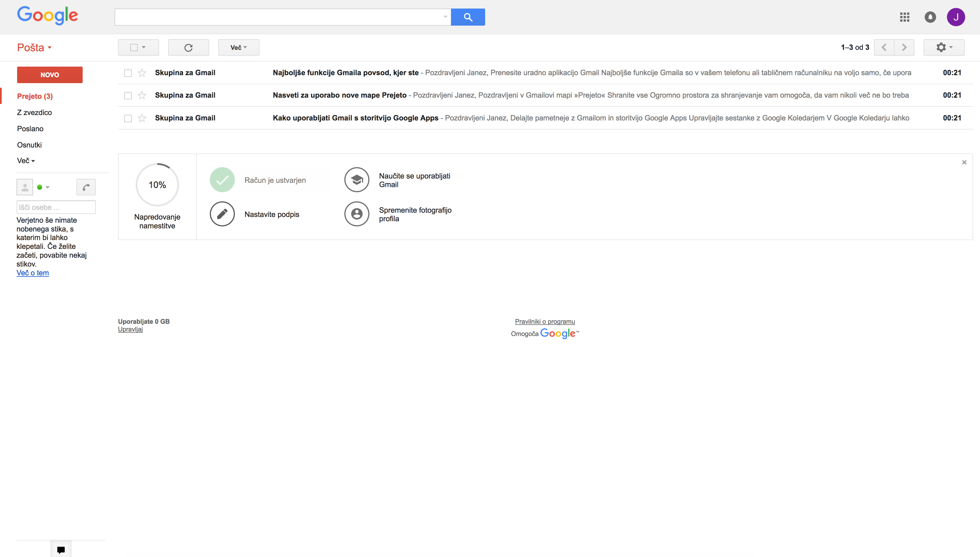Viewport: 980px width, 557px height.
Task: Open the Več o tem link
Action: point(32,273)
